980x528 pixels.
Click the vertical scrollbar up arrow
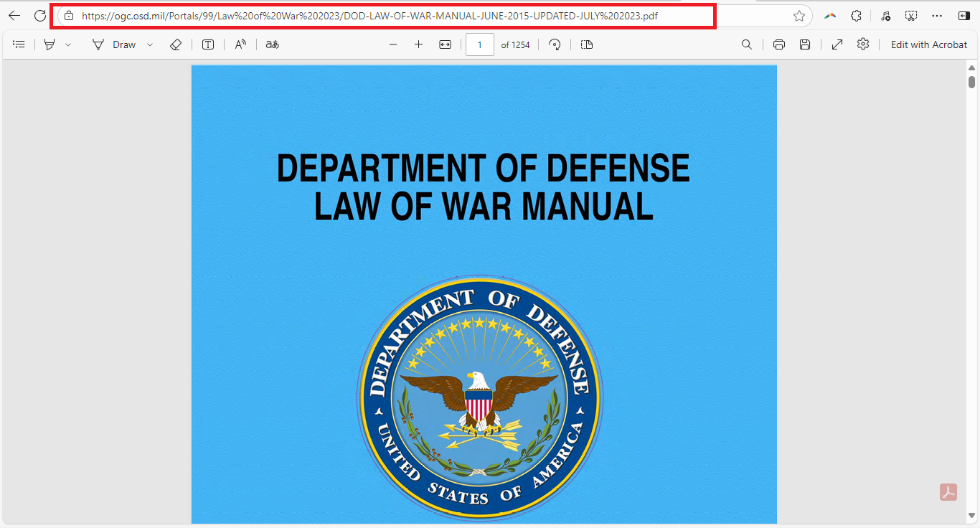971,67
